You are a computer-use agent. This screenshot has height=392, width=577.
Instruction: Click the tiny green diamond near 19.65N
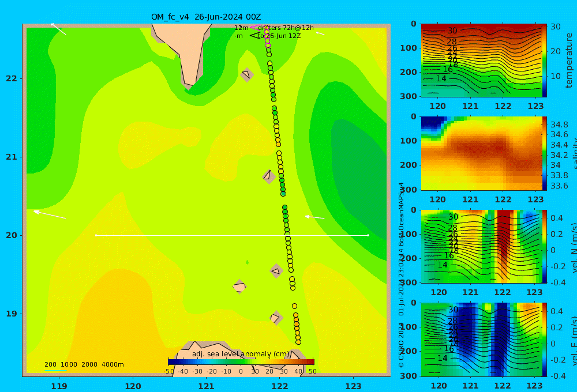[248, 262]
